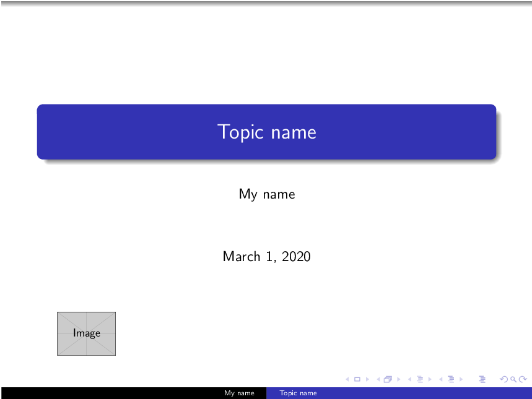Advance to the next frame arrow
Viewport: 532px width, 399px height.
coord(398,379)
